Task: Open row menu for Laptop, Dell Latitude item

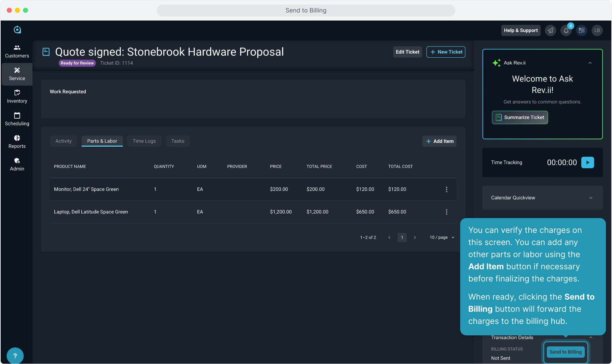Action: (x=446, y=212)
